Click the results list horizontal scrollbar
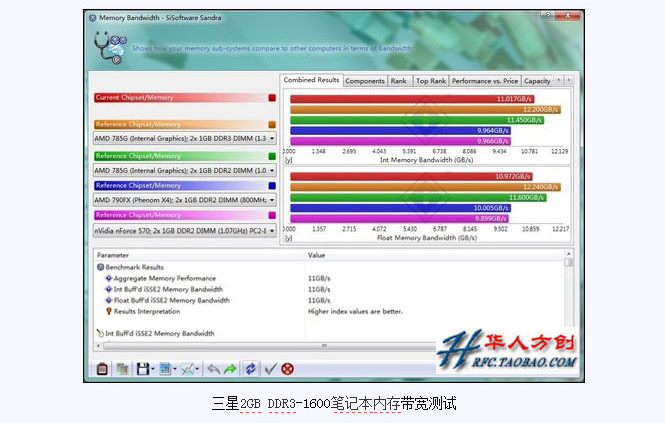Image resolution: width=665 pixels, height=423 pixels. pyautogui.click(x=271, y=346)
